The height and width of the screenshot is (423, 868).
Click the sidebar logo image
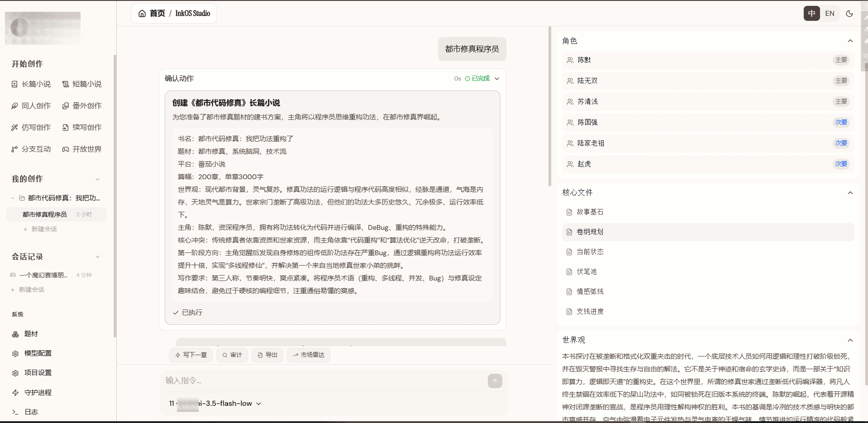43,28
